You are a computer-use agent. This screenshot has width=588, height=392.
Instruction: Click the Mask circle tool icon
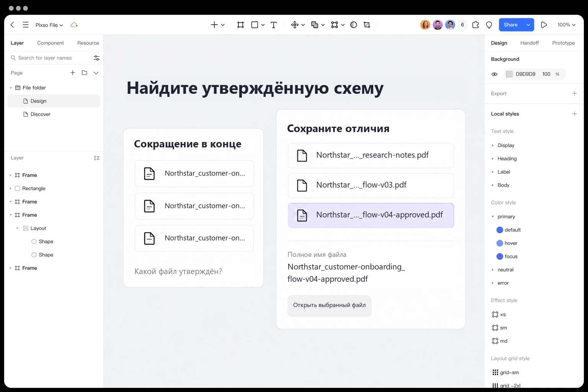[x=354, y=25]
